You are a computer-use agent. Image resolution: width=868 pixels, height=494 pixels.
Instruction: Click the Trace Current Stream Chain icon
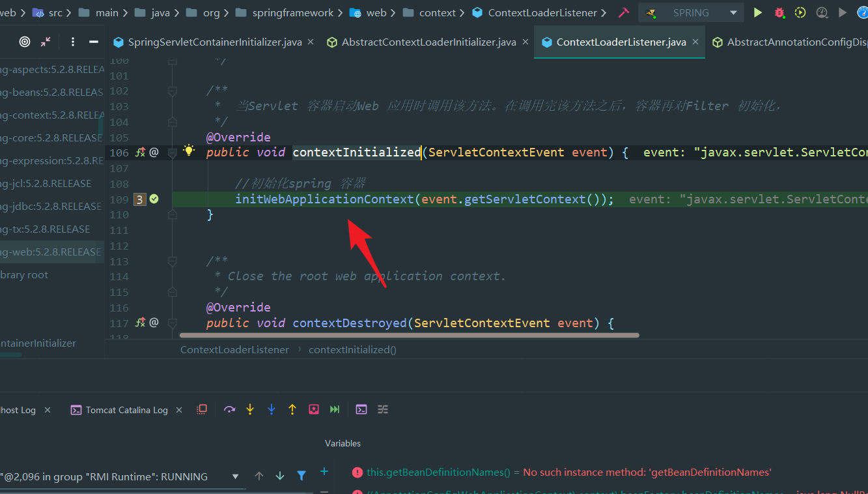point(383,409)
